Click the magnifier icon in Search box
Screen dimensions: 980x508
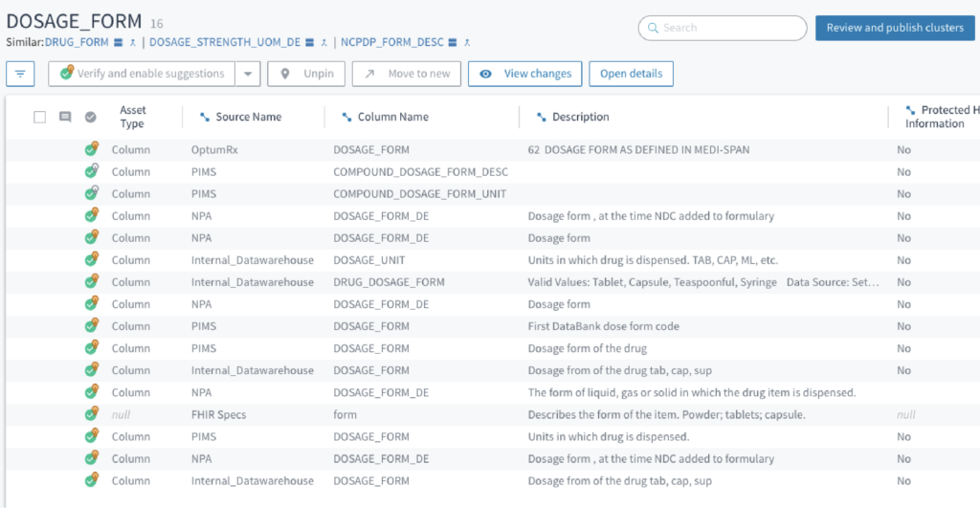[653, 28]
